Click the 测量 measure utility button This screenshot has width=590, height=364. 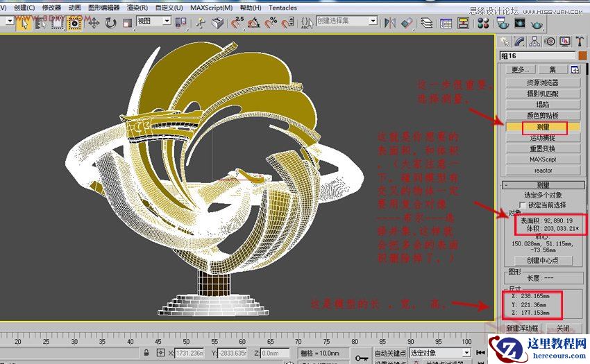click(543, 127)
